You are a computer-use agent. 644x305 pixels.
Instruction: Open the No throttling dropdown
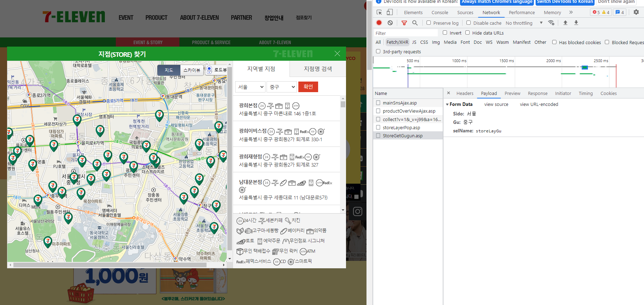[x=524, y=23]
